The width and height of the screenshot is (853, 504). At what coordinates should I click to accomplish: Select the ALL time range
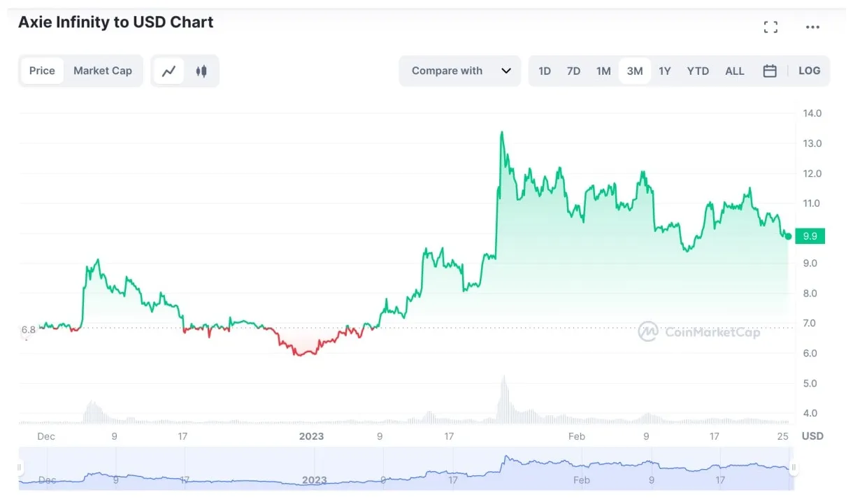734,71
